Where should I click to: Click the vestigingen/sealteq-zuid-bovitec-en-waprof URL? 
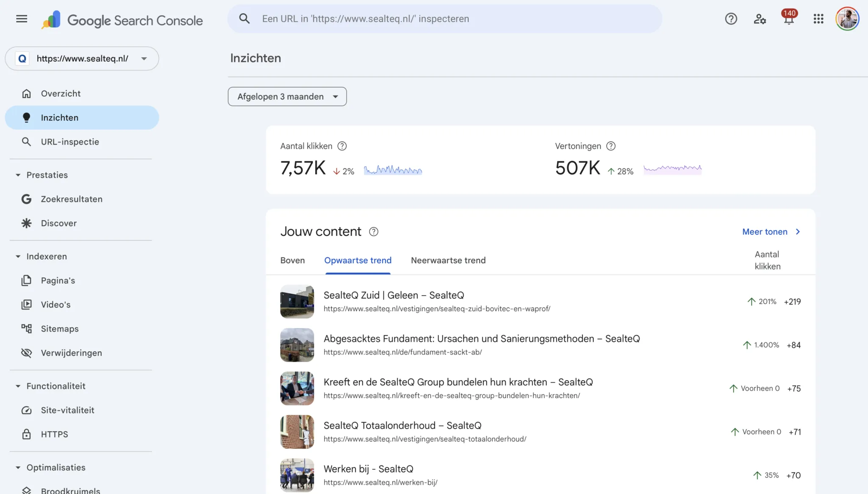pyautogui.click(x=437, y=309)
